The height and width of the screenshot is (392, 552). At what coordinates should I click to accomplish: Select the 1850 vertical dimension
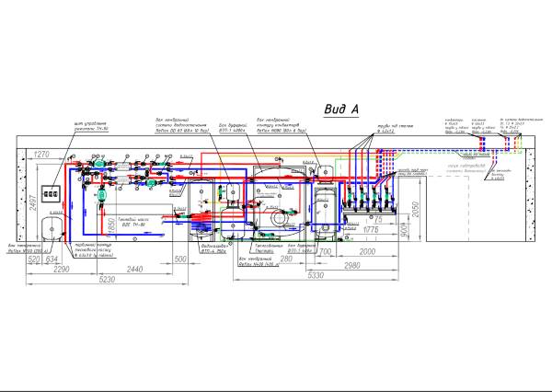tap(109, 225)
